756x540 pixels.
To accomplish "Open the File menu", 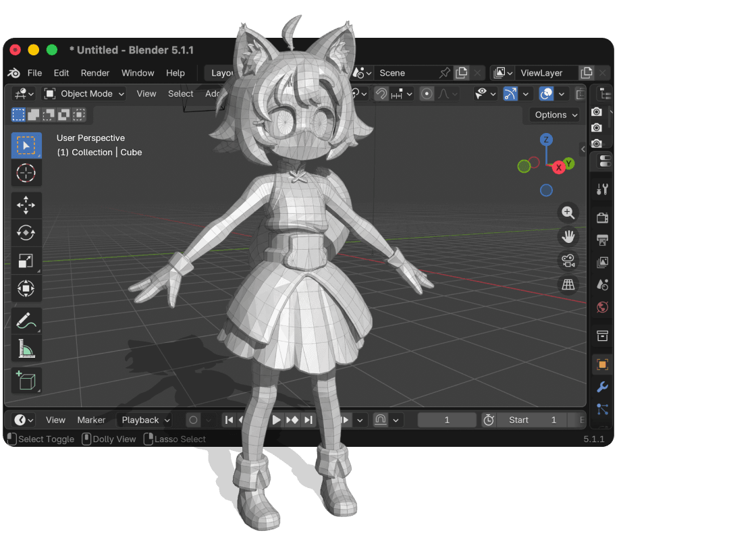I will coord(34,73).
